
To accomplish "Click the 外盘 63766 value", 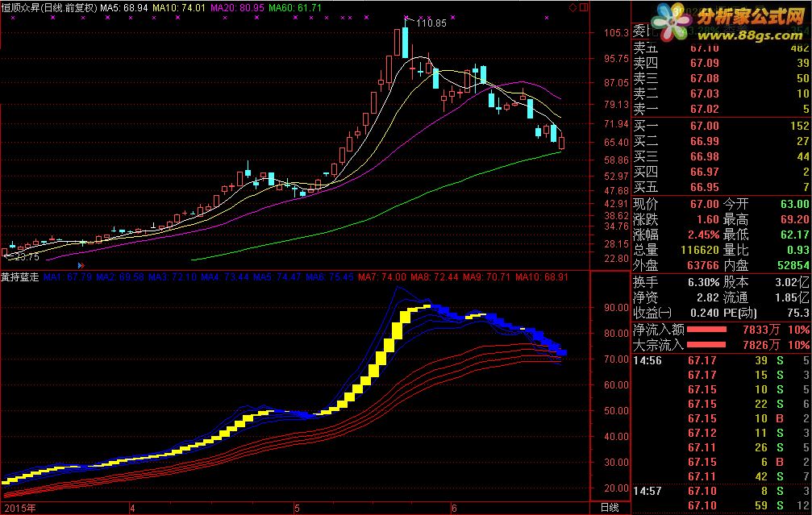I will tap(703, 265).
